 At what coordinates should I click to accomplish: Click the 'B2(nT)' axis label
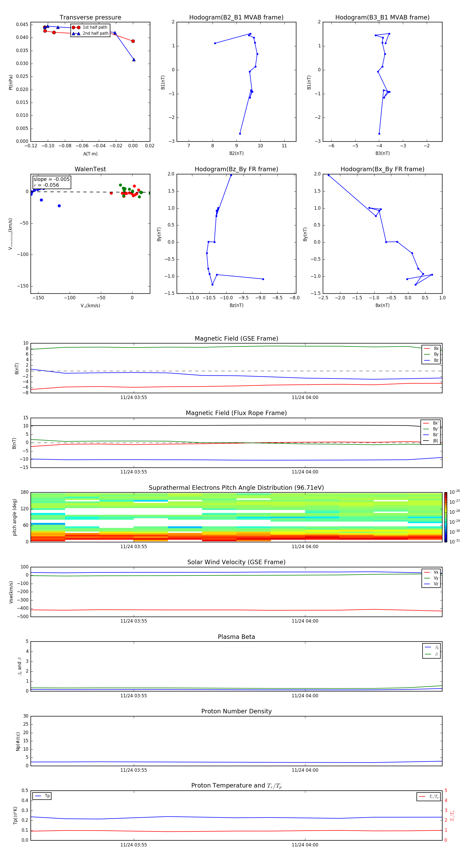click(x=236, y=153)
